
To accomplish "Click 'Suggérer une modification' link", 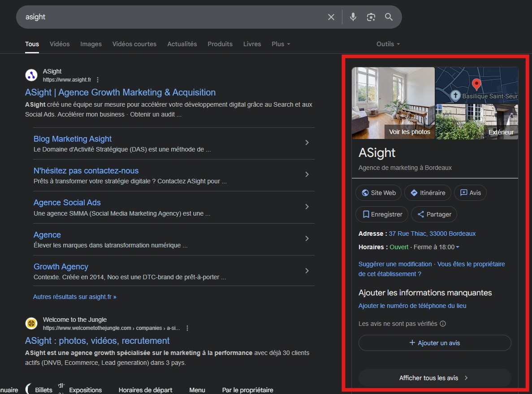I will pos(395,264).
